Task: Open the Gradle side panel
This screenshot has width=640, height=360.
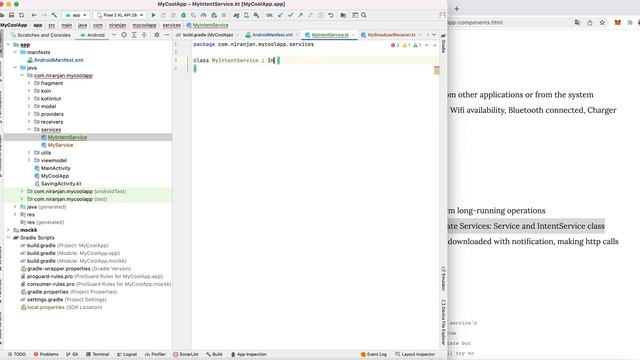Action: point(444,44)
